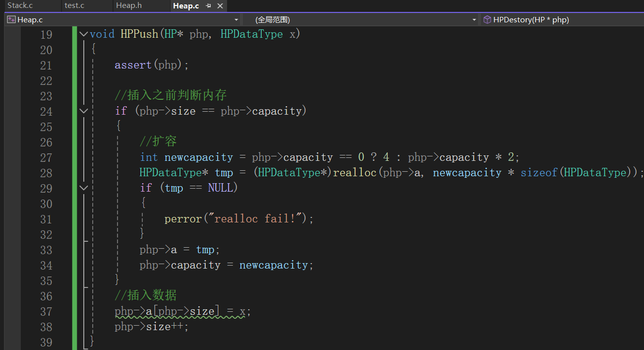The width and height of the screenshot is (644, 350).
Task: Click the 'php->a = tmp;' statement
Action: tap(179, 250)
